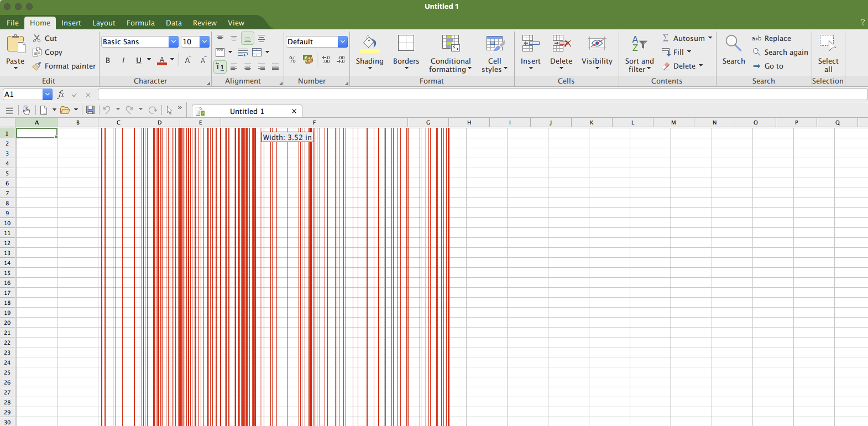Image resolution: width=868 pixels, height=426 pixels.
Task: Click the Go to button
Action: click(x=773, y=66)
